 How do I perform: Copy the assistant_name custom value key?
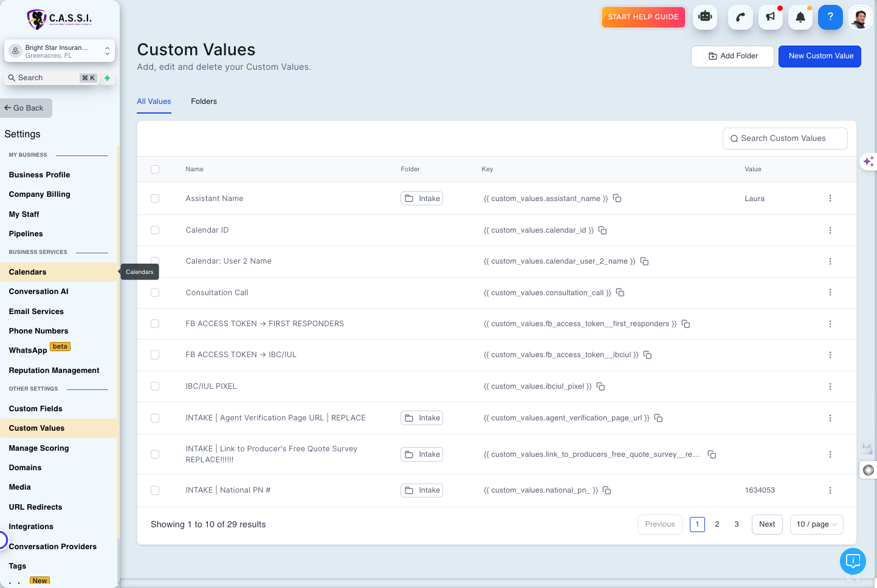[x=617, y=199]
